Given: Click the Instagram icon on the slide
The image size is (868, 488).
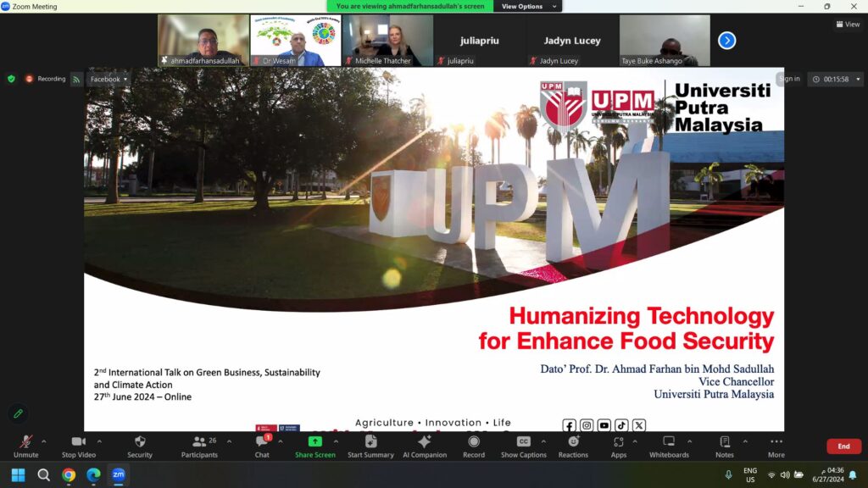Looking at the screenshot, I should (587, 425).
